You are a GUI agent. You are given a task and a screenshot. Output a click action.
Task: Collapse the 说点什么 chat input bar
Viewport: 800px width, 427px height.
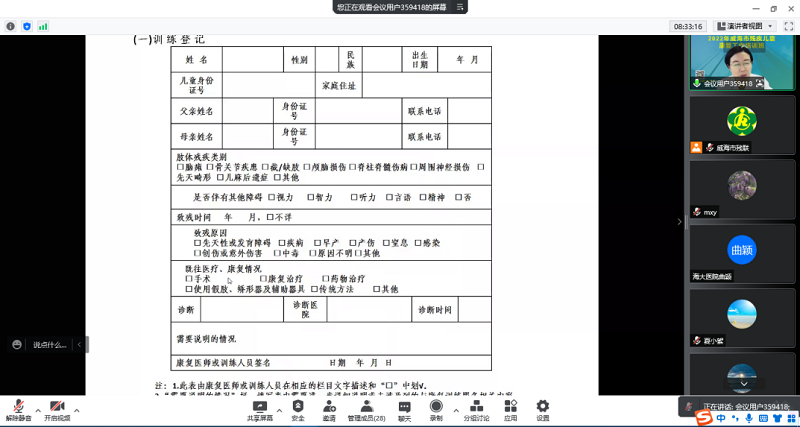click(79, 345)
